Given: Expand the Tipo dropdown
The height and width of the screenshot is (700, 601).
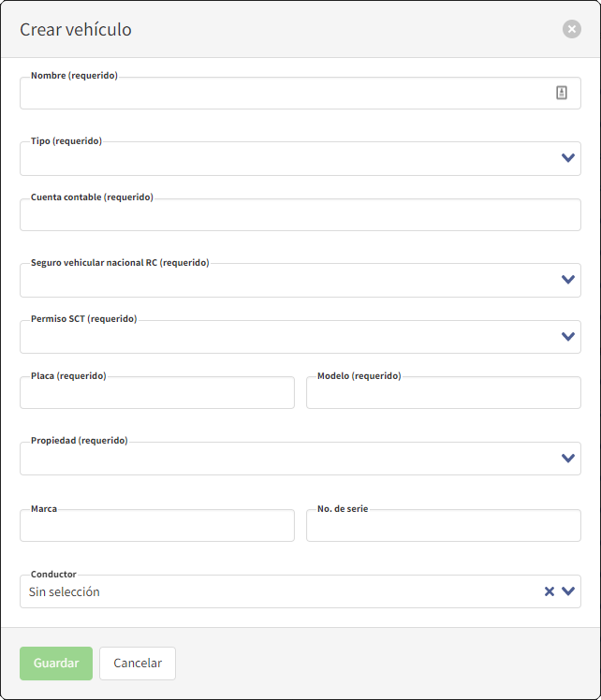Looking at the screenshot, I should click(567, 158).
